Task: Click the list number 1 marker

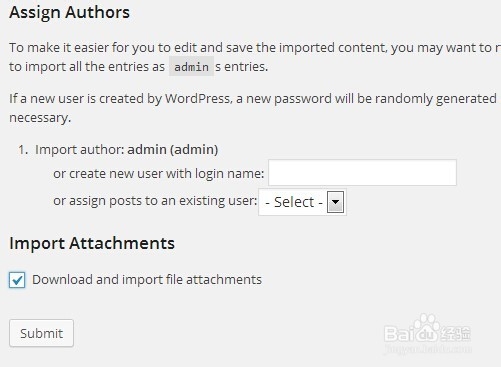Action: point(23,150)
